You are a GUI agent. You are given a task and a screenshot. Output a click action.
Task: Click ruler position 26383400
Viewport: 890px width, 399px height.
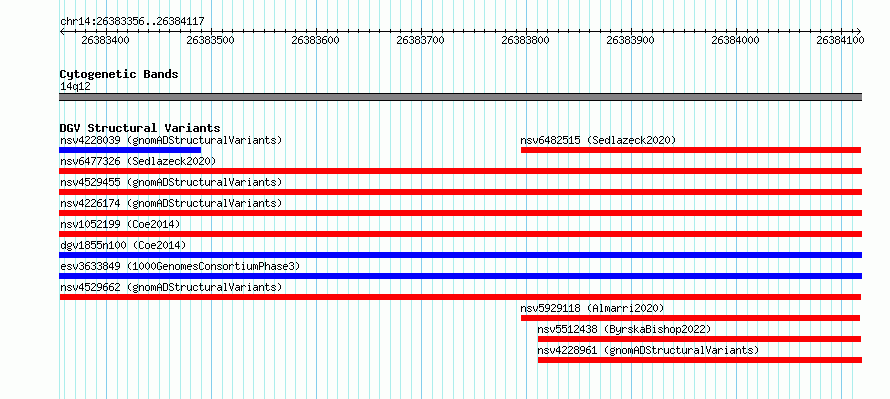[106, 40]
